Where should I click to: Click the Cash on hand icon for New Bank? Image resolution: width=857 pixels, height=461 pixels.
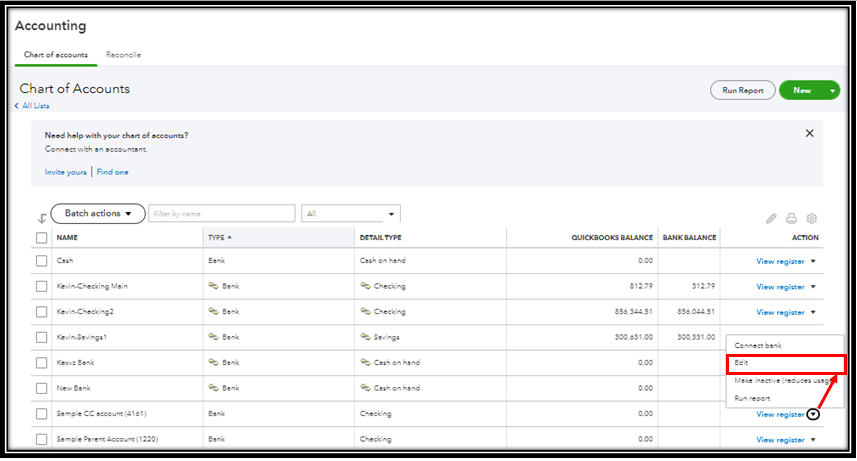click(365, 388)
